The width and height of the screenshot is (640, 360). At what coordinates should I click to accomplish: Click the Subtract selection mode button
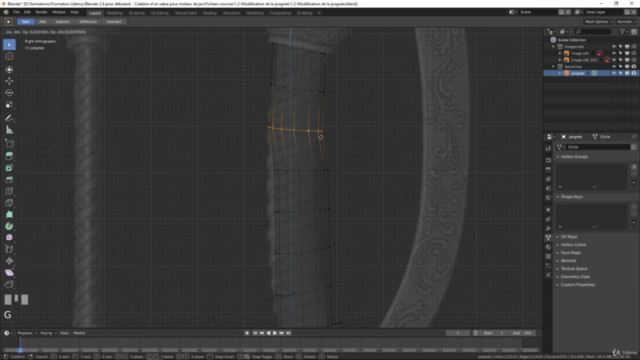62,22
